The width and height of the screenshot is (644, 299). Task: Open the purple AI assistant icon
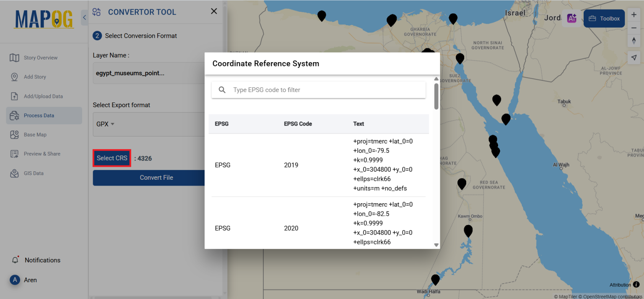(572, 18)
